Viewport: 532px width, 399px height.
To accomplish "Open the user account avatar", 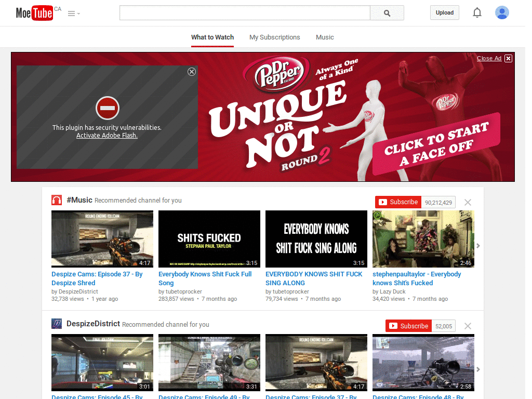I will pos(502,12).
